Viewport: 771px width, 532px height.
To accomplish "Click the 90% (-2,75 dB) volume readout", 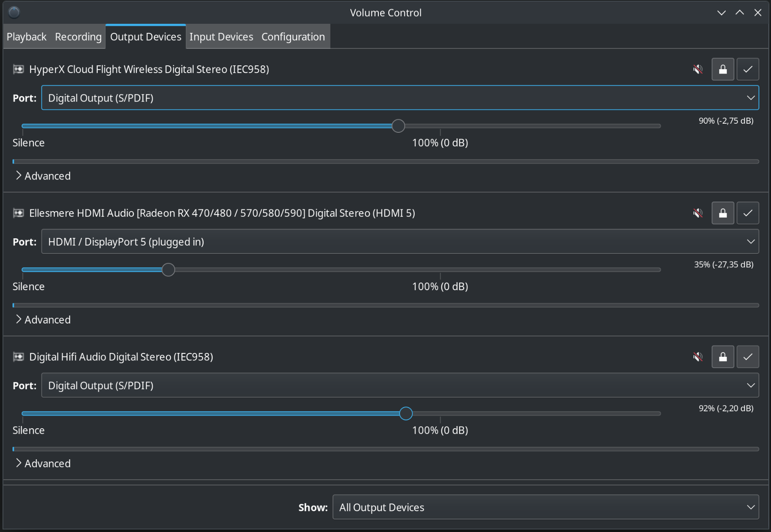I will pos(726,121).
